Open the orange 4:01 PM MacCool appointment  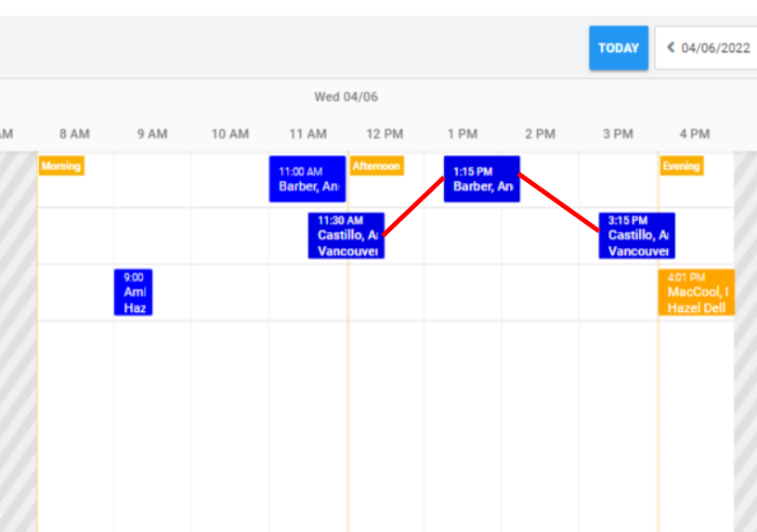pyautogui.click(x=697, y=292)
